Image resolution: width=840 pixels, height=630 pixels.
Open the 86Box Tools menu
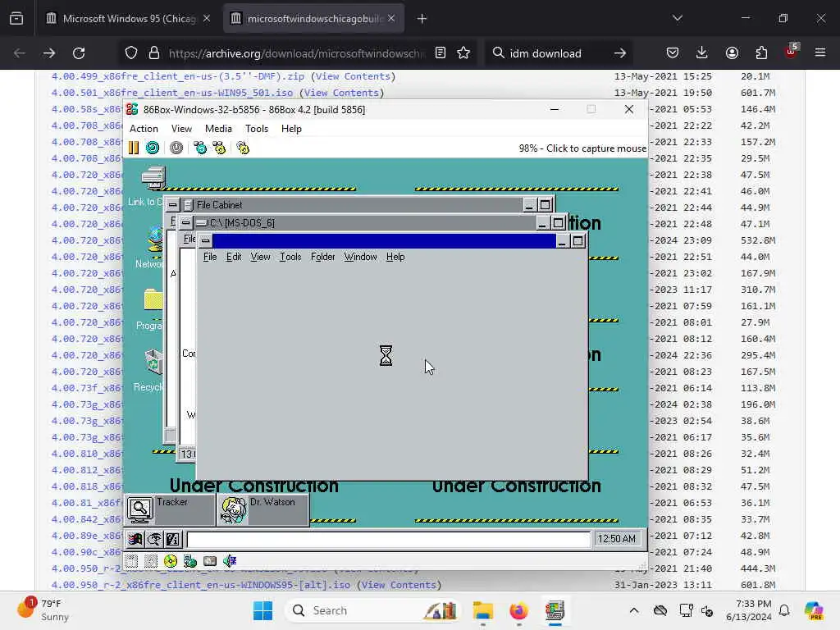[x=257, y=129]
